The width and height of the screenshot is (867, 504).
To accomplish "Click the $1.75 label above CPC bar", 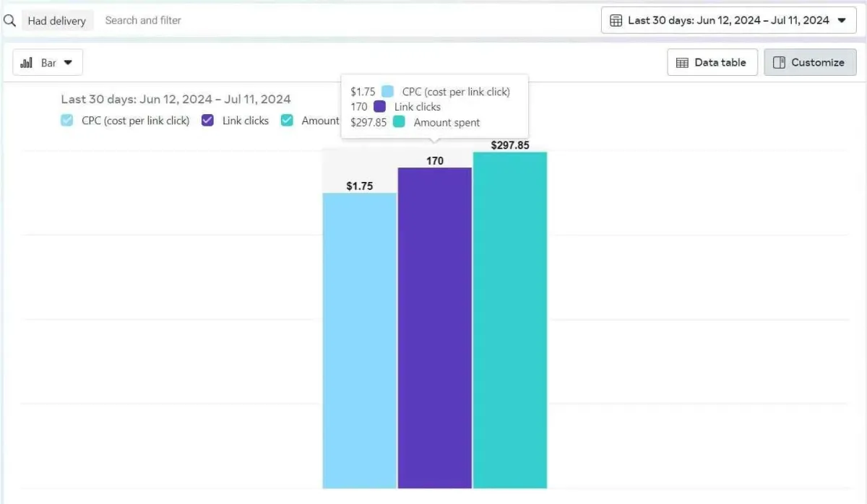I will point(360,186).
